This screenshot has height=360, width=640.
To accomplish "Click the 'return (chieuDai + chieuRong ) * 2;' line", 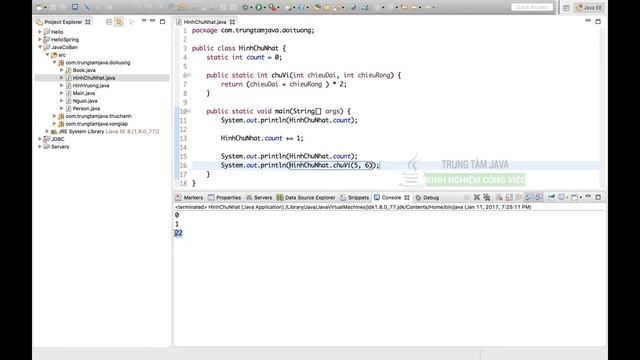I will pyautogui.click(x=284, y=84).
